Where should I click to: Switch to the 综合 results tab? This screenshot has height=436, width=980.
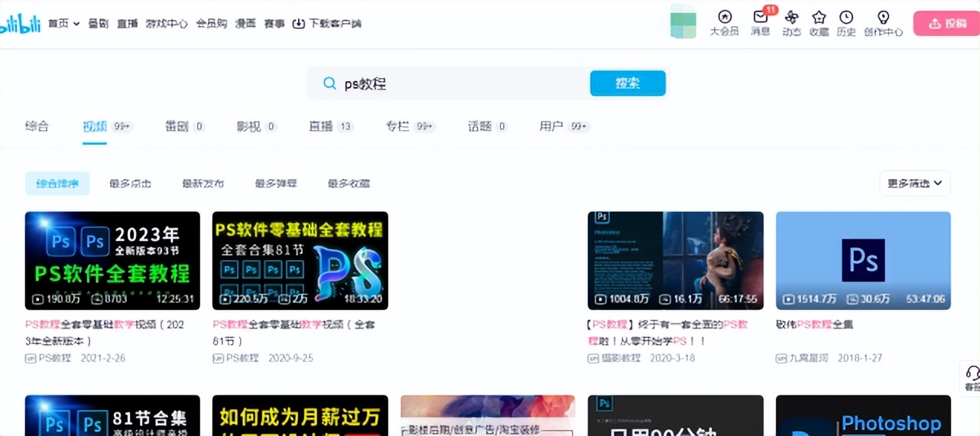37,126
